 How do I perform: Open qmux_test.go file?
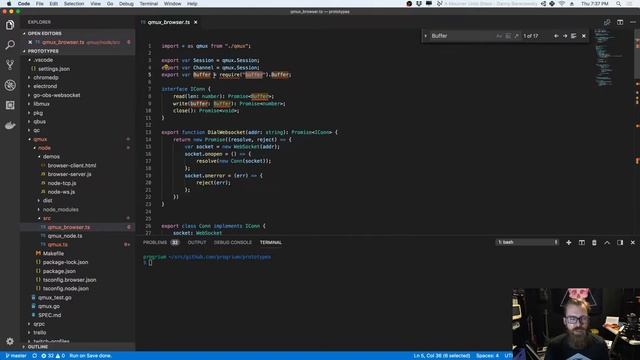click(x=55, y=298)
